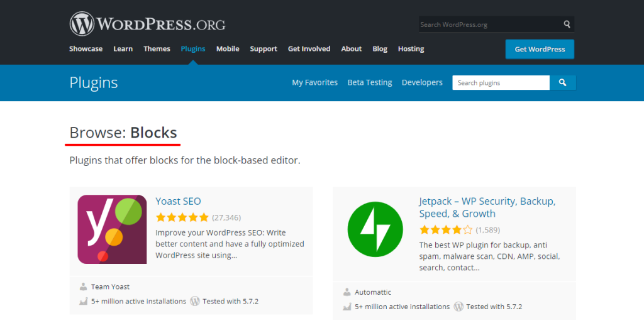Navigate to Support
644x328 pixels.
coord(264,48)
